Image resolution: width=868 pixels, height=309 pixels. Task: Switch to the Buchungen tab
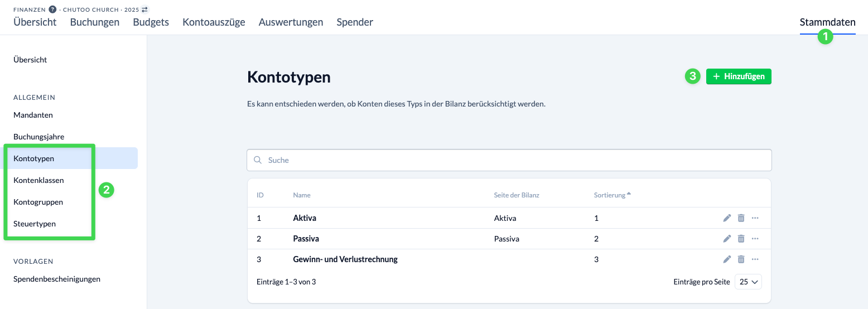pyautogui.click(x=95, y=22)
